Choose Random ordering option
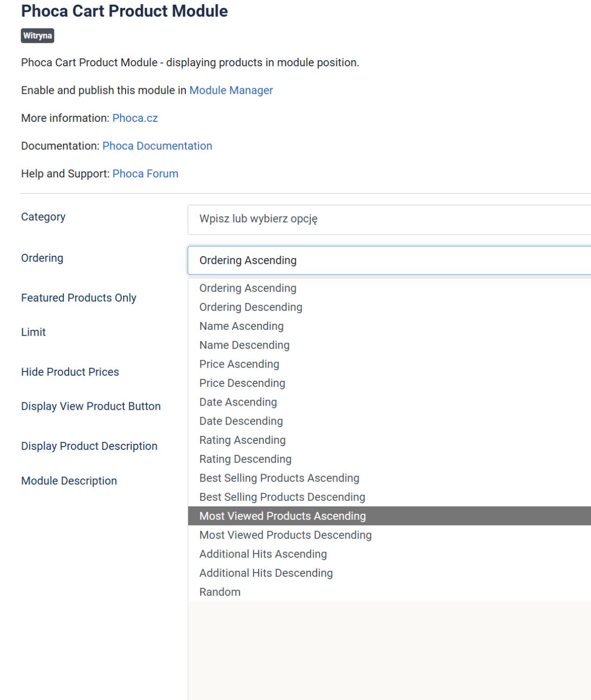The width and height of the screenshot is (591, 700). 220,592
